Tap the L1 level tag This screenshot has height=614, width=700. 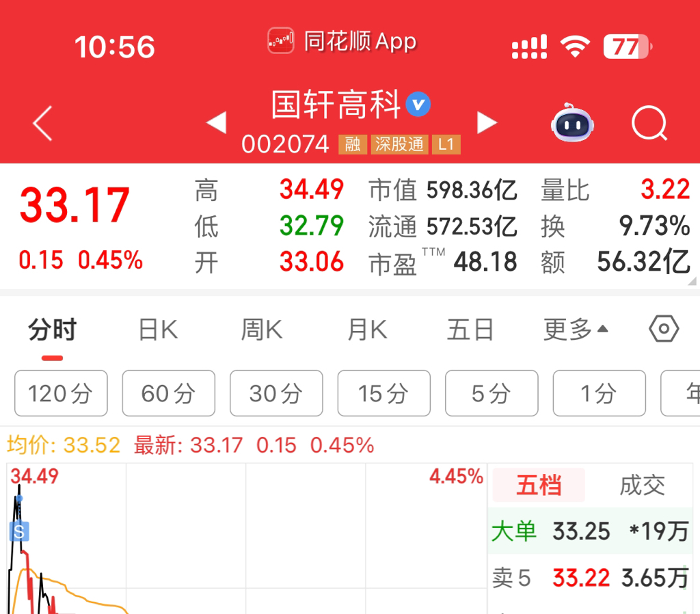point(446,144)
